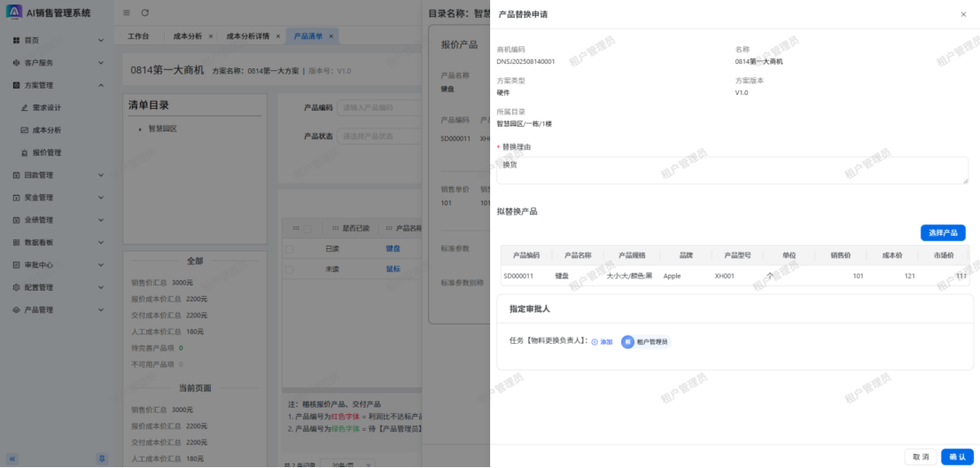Close the 成本分析详情 tab with its X
980x468 pixels.
277,36
